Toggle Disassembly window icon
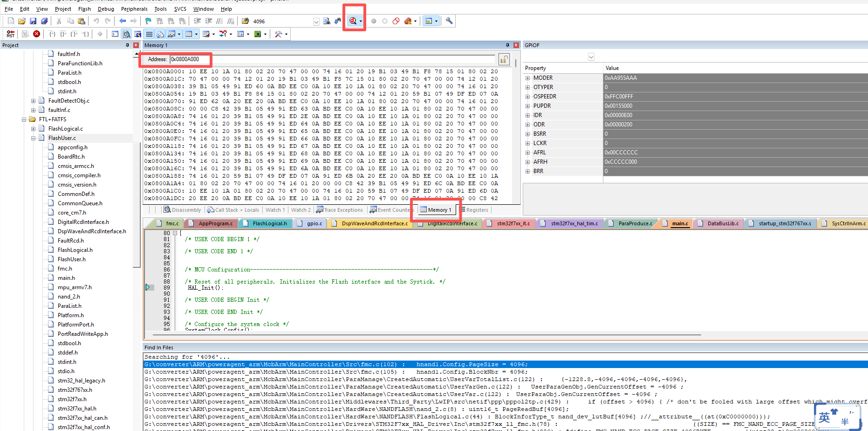Image resolution: width=868 pixels, height=431 pixels. click(x=126, y=34)
